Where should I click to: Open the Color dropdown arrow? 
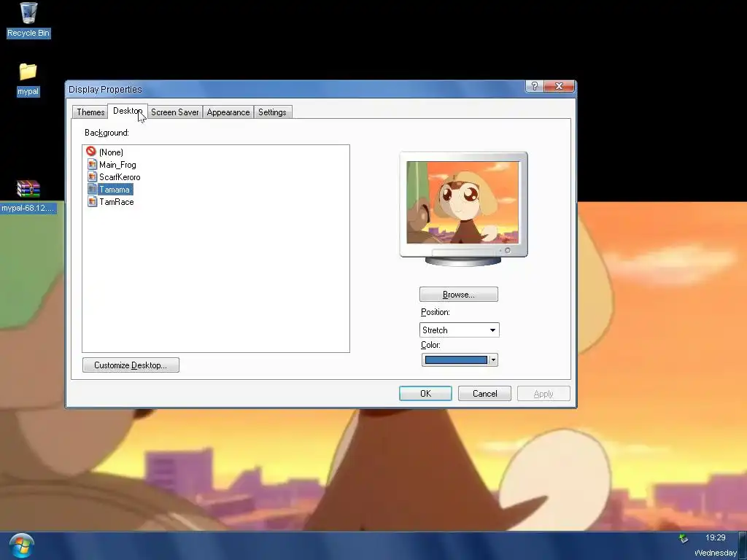point(494,360)
